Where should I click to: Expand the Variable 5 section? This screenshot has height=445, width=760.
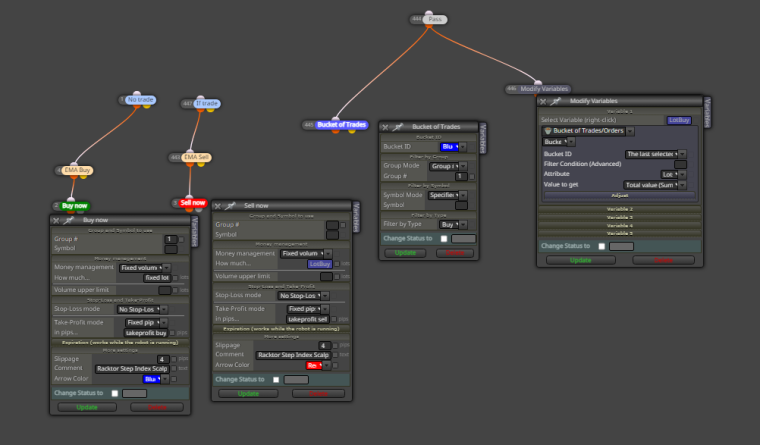pyautogui.click(x=620, y=234)
